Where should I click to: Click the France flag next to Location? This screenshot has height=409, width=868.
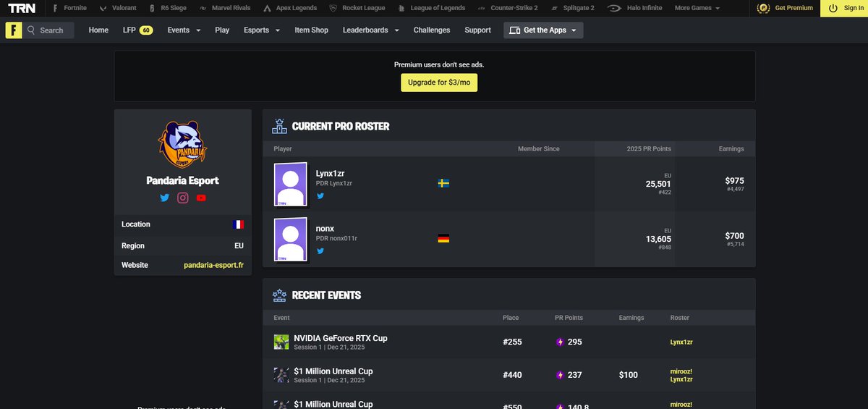click(x=238, y=224)
